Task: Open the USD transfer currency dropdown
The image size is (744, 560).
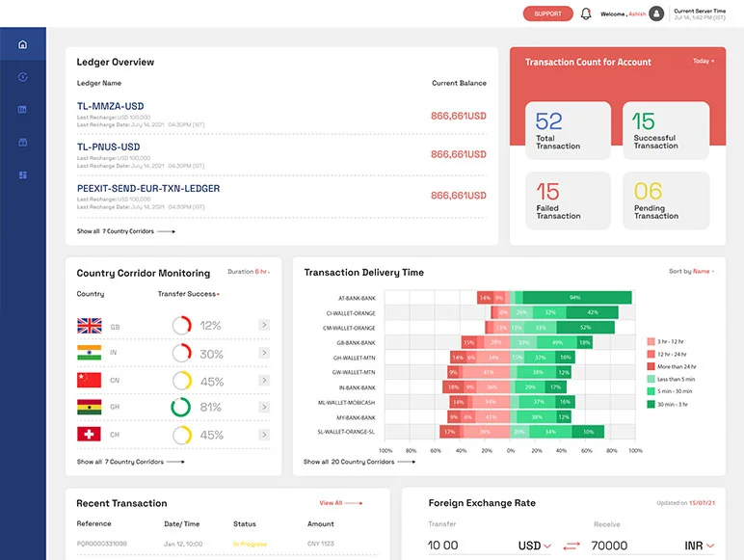Action: click(535, 546)
